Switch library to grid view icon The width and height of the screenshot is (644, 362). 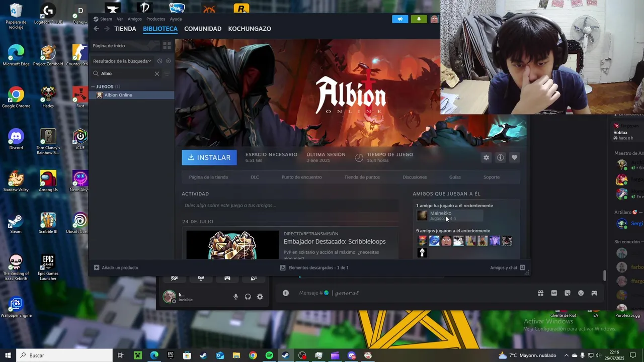[x=167, y=45]
